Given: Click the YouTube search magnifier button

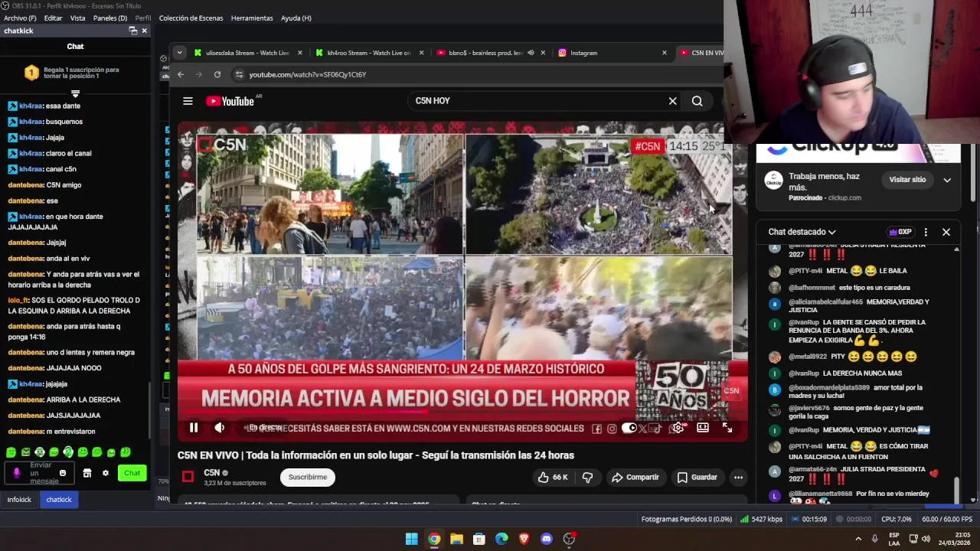Looking at the screenshot, I should (697, 101).
